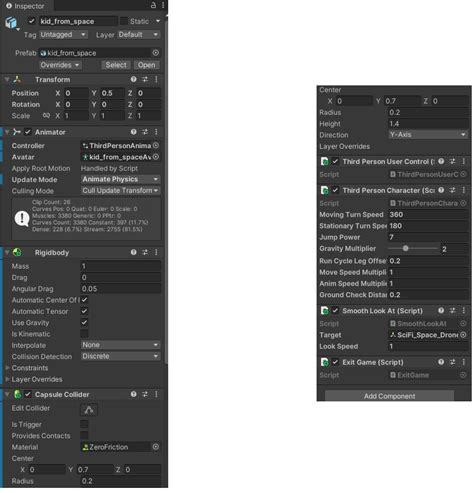
Task: Open the Direction dropdown set to Y-Axis
Action: click(x=428, y=135)
